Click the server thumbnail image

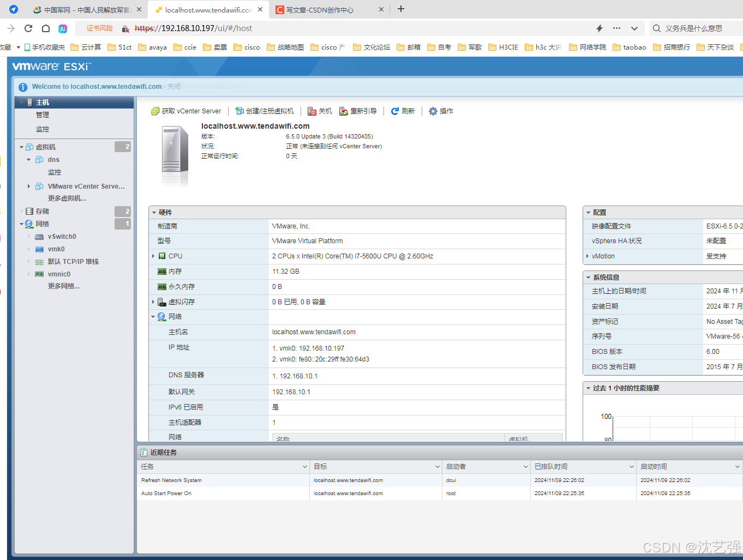175,157
